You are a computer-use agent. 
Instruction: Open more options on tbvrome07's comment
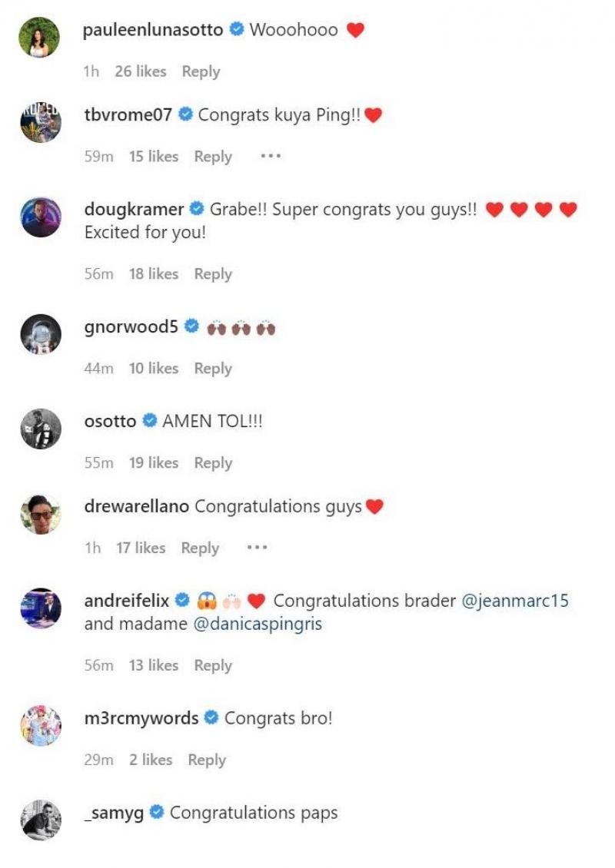pyautogui.click(x=270, y=156)
